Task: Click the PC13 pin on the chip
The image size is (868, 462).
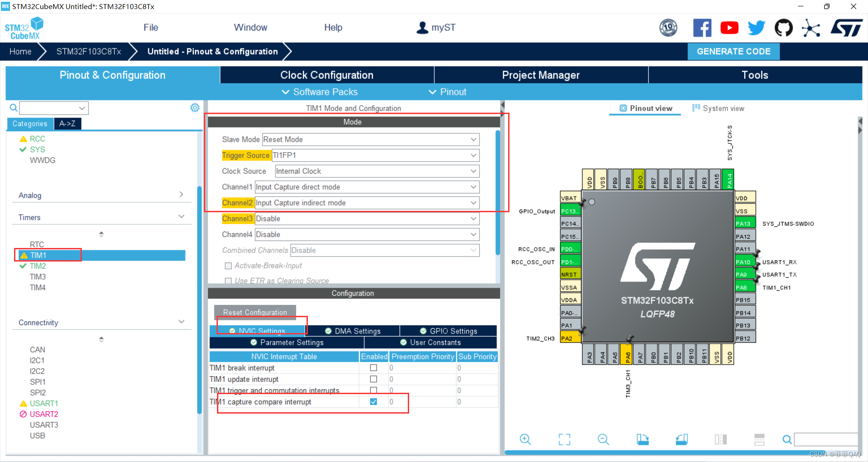Action: coord(571,211)
